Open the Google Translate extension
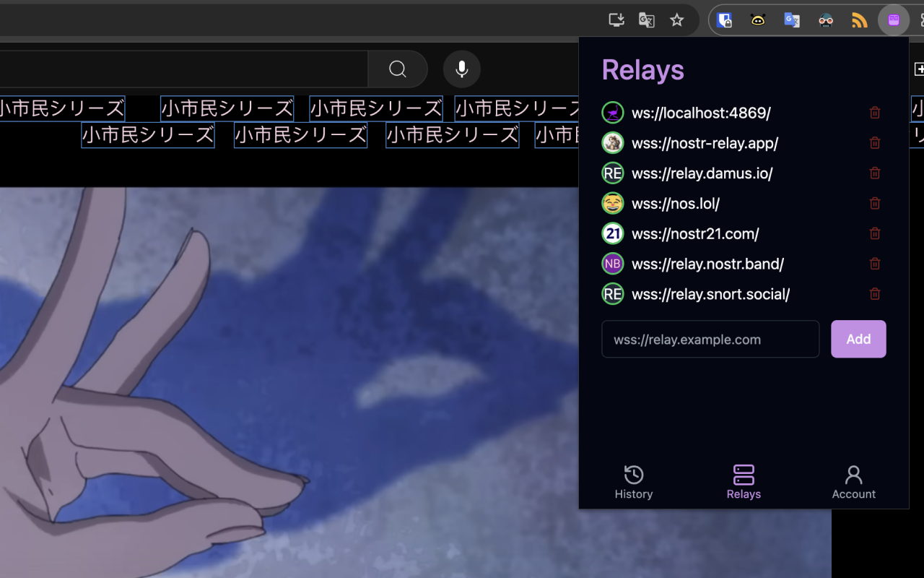 (x=792, y=20)
